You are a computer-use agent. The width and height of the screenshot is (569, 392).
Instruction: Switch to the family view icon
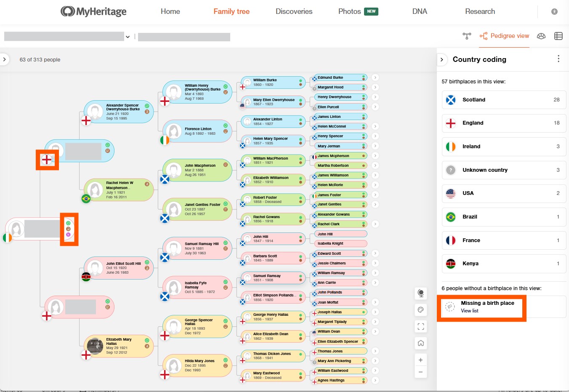click(x=467, y=36)
